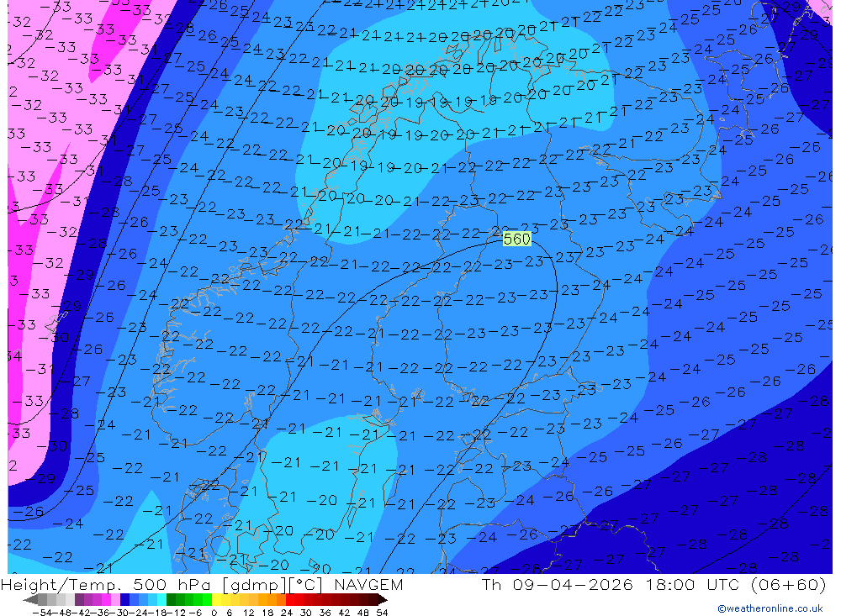Click the dark right arrow end of legend
The height and width of the screenshot is (616, 841).
click(383, 600)
